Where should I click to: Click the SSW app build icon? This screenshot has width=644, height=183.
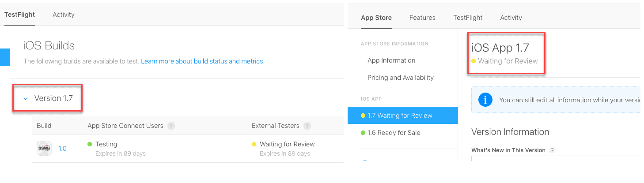[44, 148]
